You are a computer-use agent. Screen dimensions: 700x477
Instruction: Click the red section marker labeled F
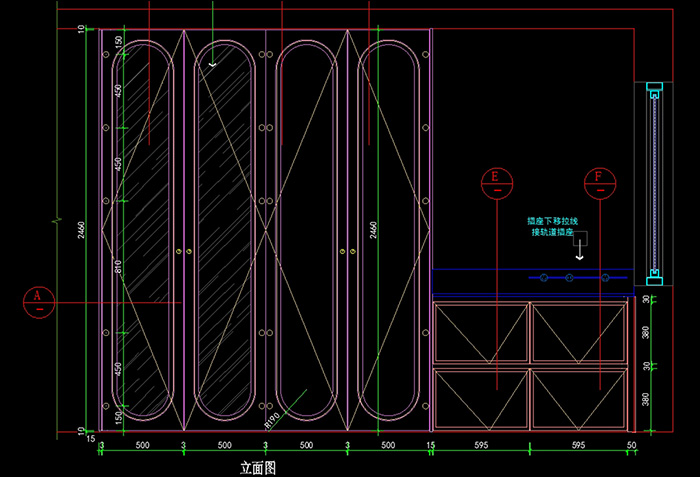[x=599, y=183]
